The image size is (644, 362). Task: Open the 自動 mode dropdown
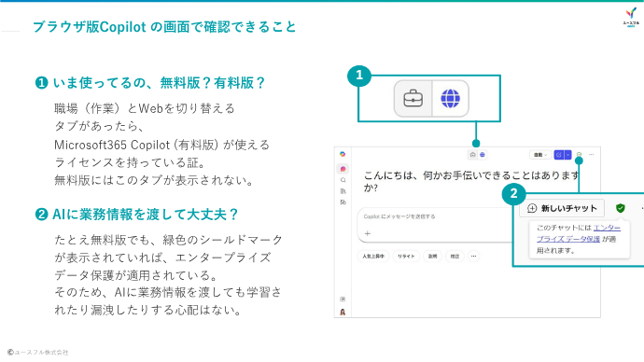click(x=540, y=155)
